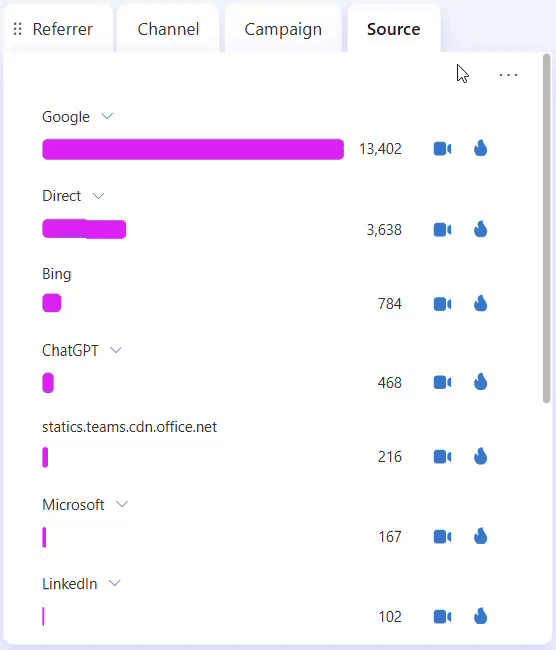The image size is (556, 650).
Task: Expand the Google source chevron
Action: pyautogui.click(x=107, y=116)
